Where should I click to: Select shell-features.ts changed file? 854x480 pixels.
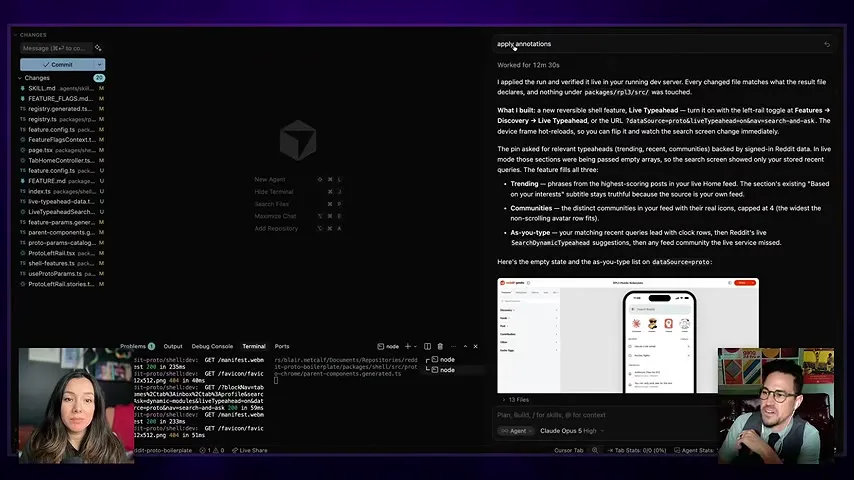coord(62,263)
